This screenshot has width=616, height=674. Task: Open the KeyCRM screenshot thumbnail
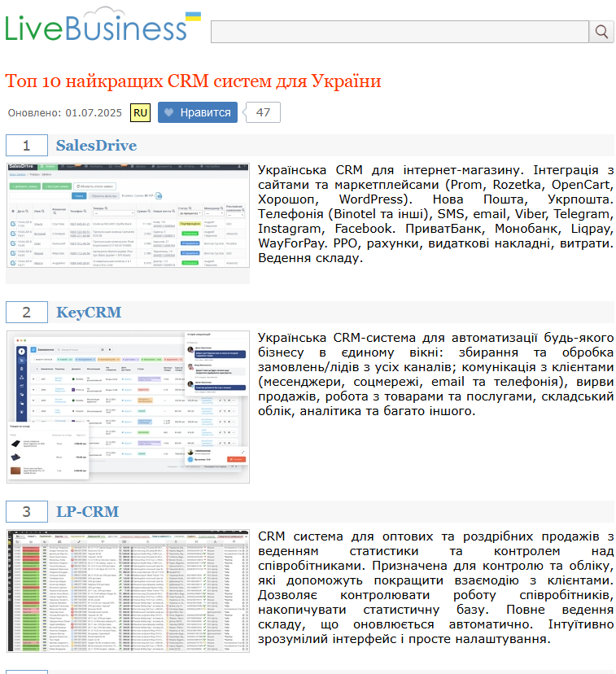pyautogui.click(x=128, y=407)
